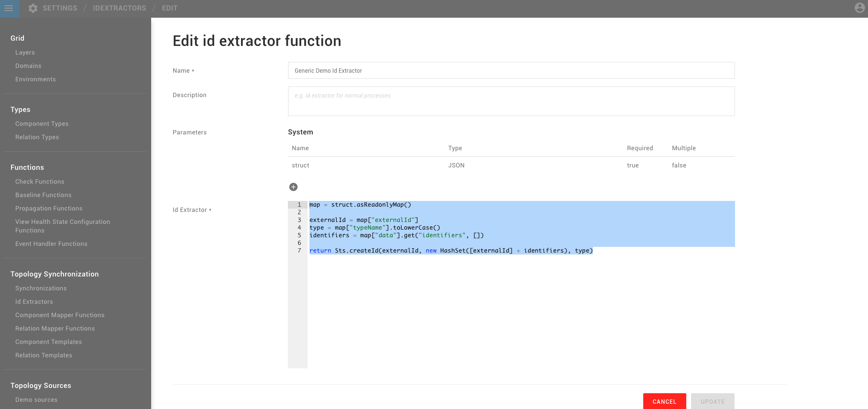
Task: Click the 'Functions' sidebar heading
Action: tap(27, 167)
